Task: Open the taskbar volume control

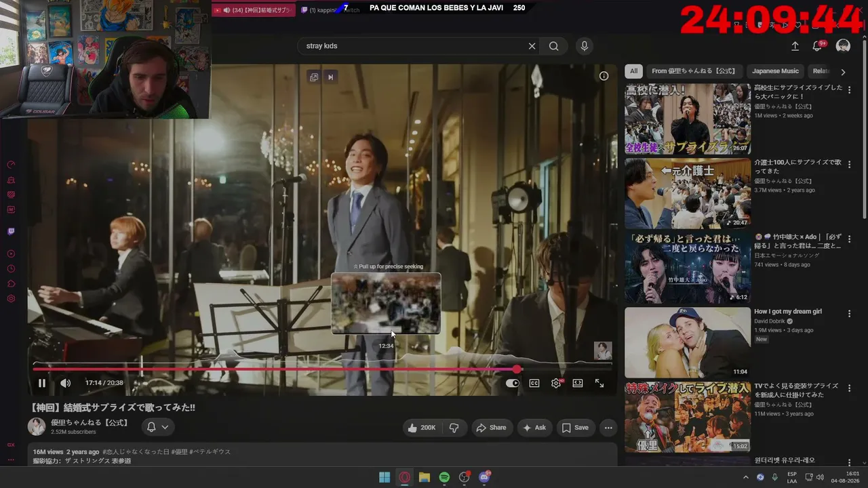Action: tap(820, 477)
